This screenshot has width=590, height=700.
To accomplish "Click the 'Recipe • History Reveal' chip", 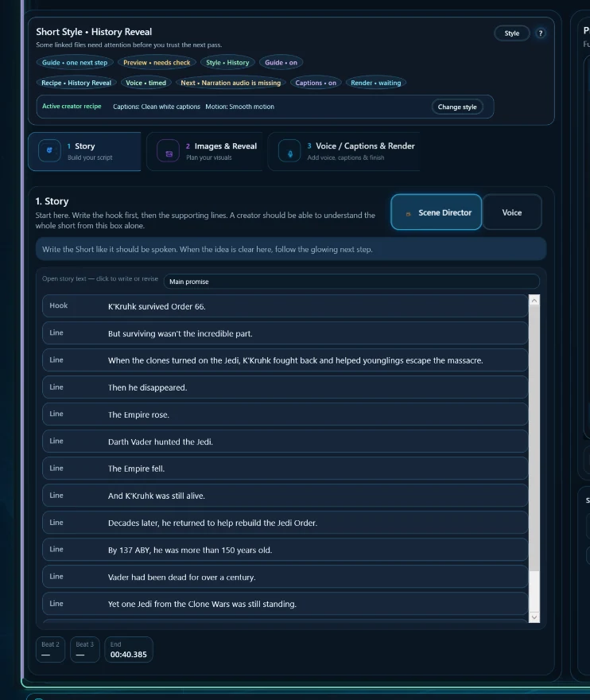I will (76, 83).
